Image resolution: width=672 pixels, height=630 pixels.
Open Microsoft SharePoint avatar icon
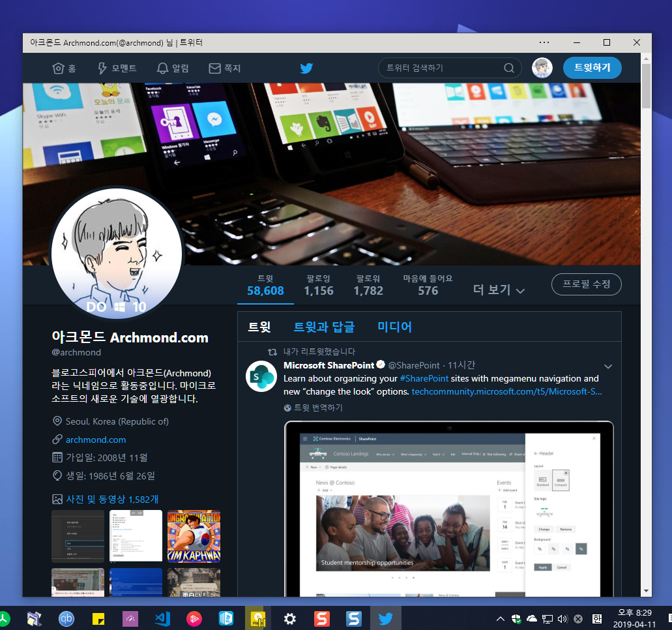(261, 376)
